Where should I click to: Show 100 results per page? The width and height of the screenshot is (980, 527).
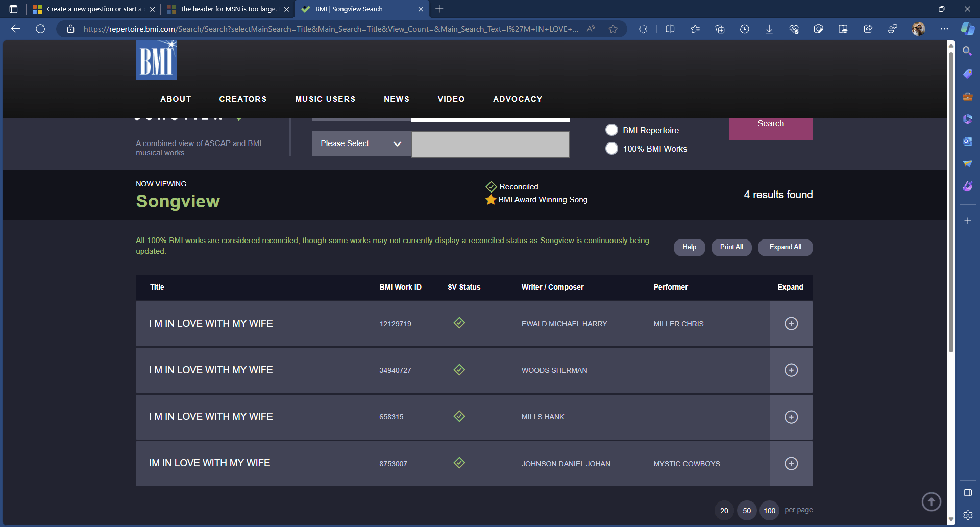click(x=770, y=511)
